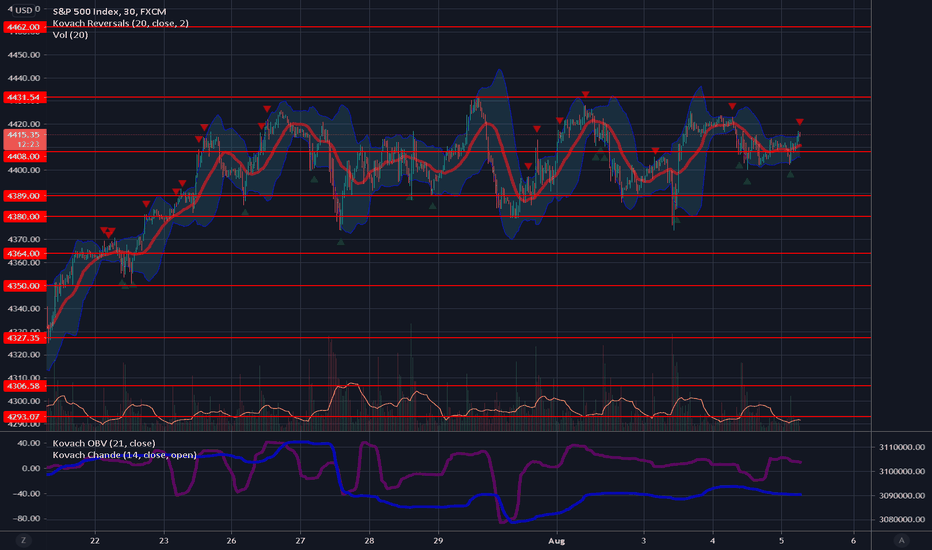Click date 23 on the time axis
The width and height of the screenshot is (932, 550).
pos(163,540)
